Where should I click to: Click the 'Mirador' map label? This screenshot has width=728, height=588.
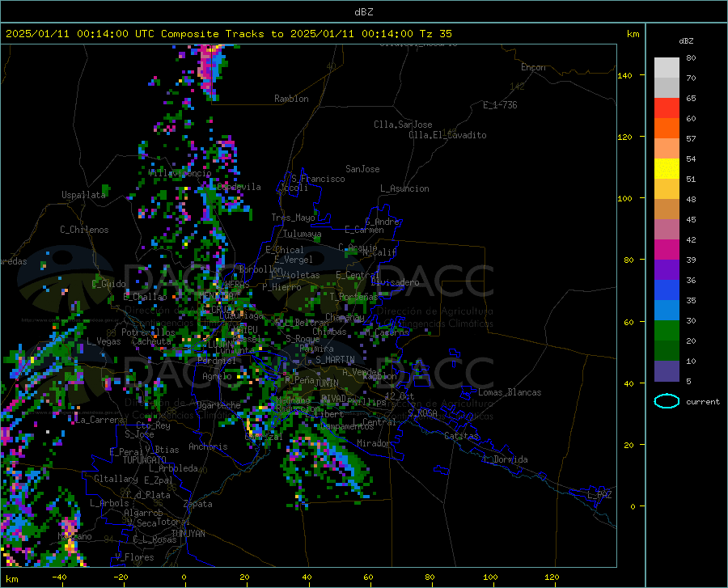374,443
